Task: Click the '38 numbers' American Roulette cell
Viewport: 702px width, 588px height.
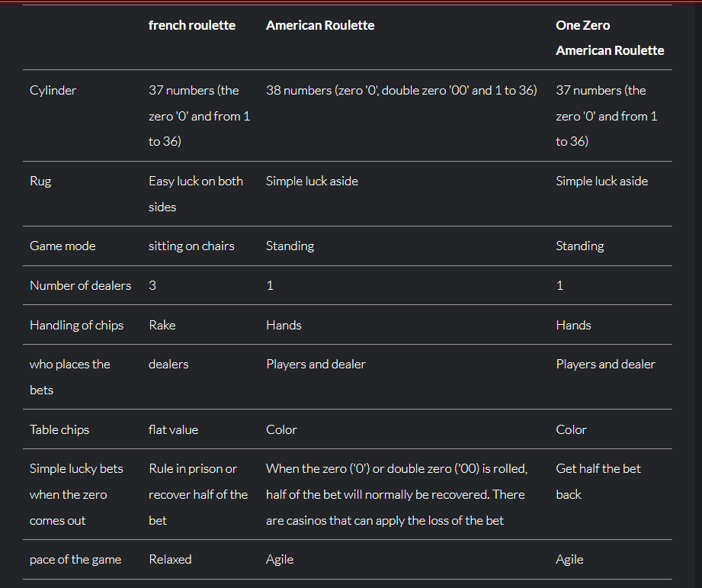Action: tap(402, 91)
